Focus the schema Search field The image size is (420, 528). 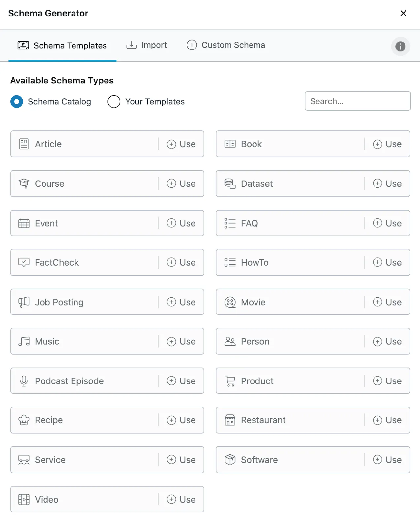(358, 101)
